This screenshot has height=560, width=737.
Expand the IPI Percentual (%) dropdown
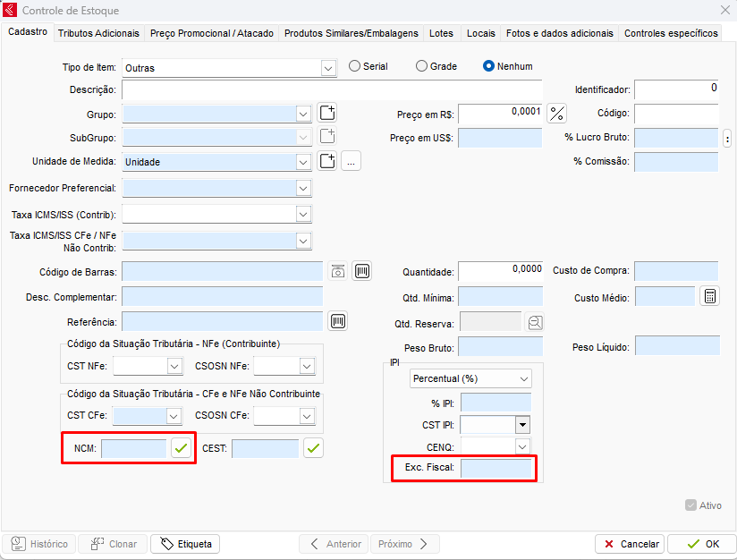pos(523,378)
